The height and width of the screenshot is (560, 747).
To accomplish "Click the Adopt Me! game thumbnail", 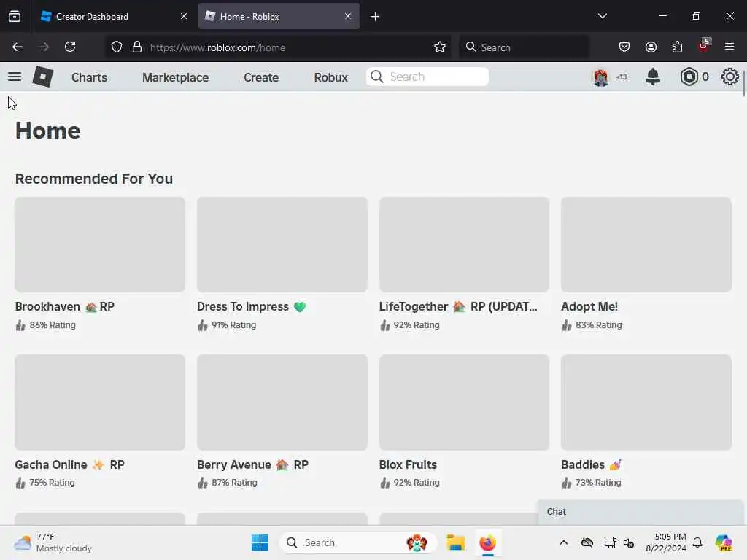I will point(646,245).
